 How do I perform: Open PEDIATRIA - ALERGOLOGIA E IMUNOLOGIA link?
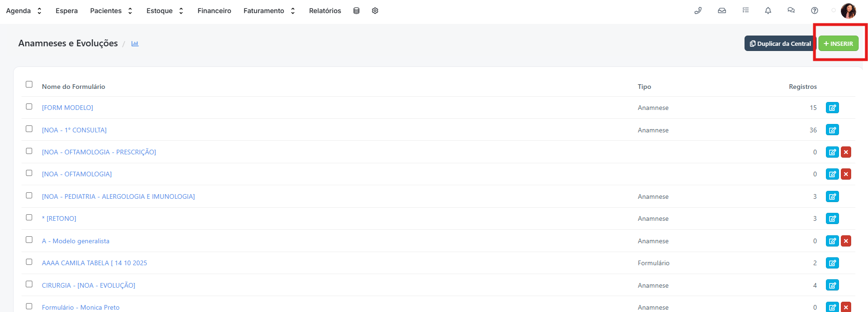(118, 196)
